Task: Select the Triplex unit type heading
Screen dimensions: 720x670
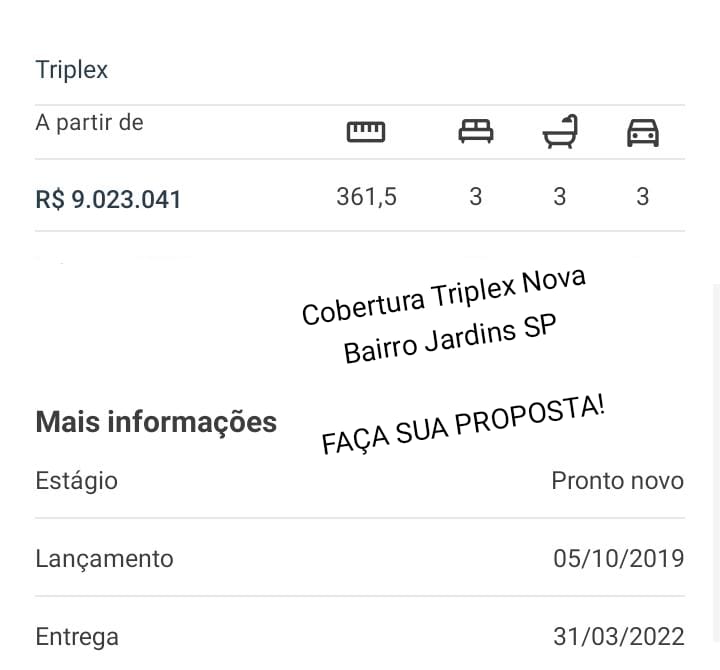Action: tap(72, 70)
